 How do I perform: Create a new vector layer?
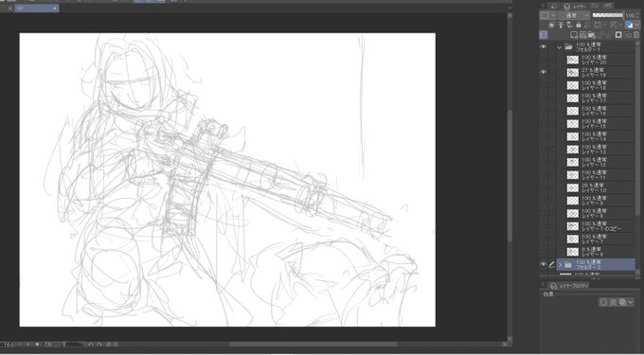pos(582,35)
